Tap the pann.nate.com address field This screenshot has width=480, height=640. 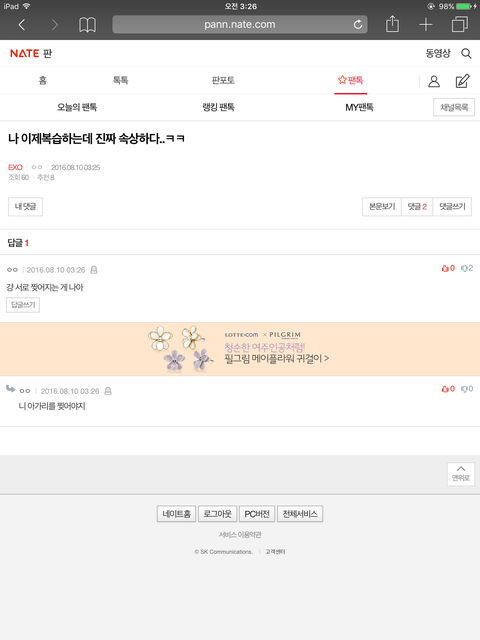(240, 24)
